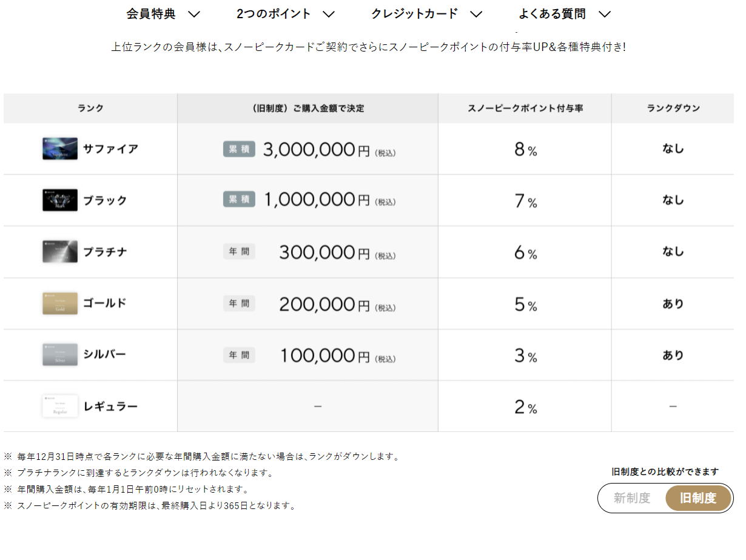The width and height of the screenshot is (746, 560).
Task: Expand the 2つのポイント menu chevron
Action: tap(329, 14)
